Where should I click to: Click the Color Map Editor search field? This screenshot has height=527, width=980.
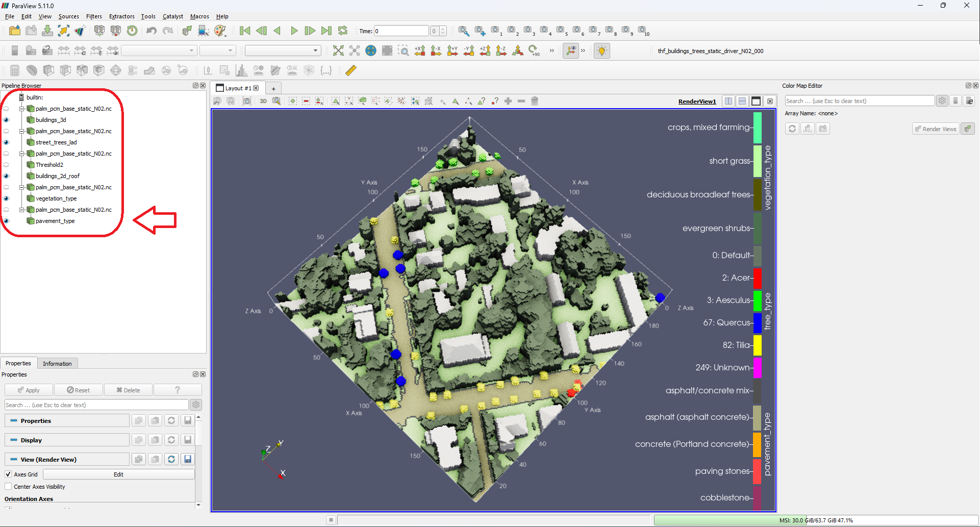(860, 101)
